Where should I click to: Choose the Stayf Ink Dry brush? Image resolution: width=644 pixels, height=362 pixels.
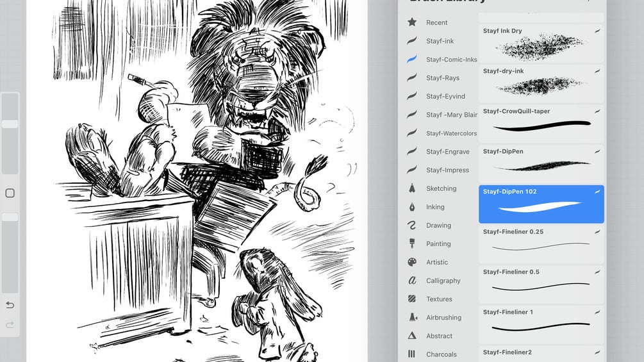(x=541, y=43)
